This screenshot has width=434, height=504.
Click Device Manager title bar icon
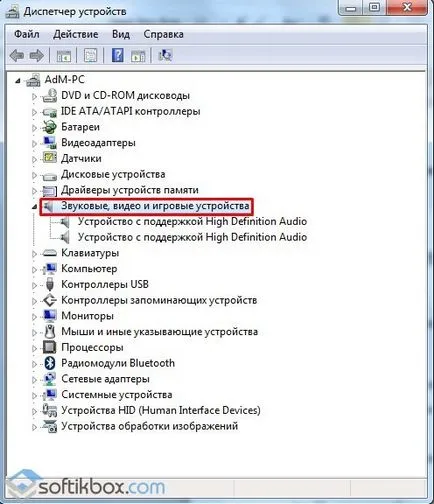(12, 11)
